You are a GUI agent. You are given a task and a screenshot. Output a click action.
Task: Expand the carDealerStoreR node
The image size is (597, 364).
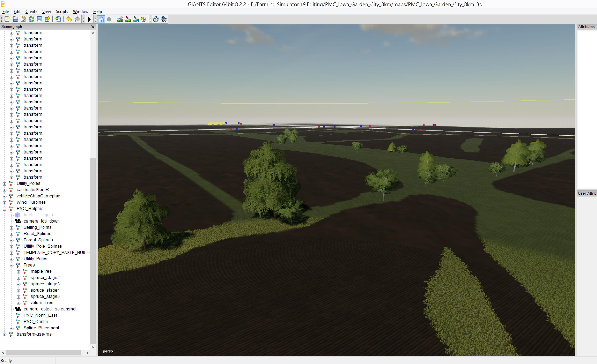point(4,190)
